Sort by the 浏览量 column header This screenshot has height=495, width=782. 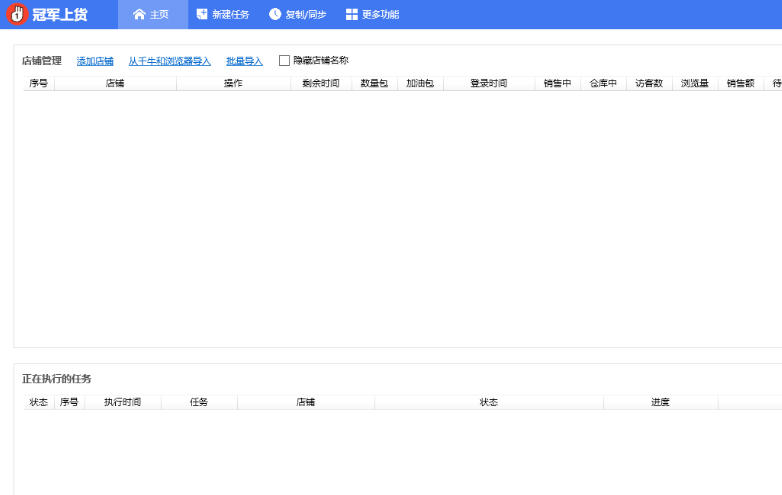(x=694, y=84)
